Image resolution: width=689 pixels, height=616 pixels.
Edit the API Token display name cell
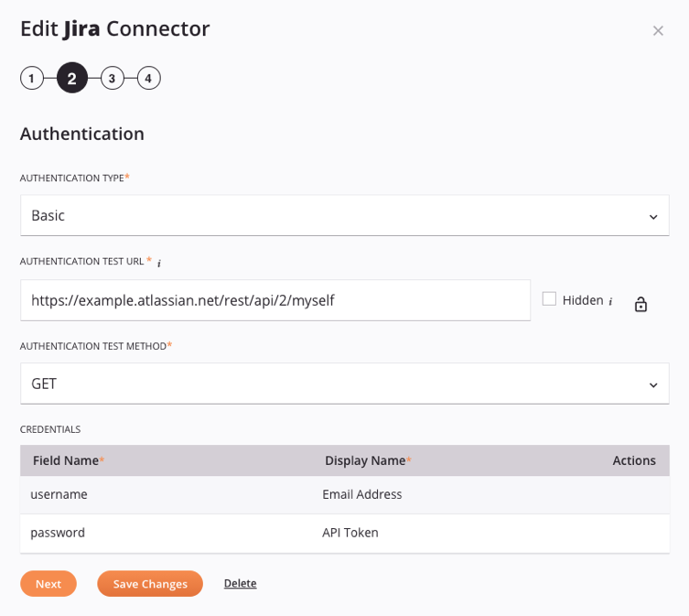tap(350, 533)
